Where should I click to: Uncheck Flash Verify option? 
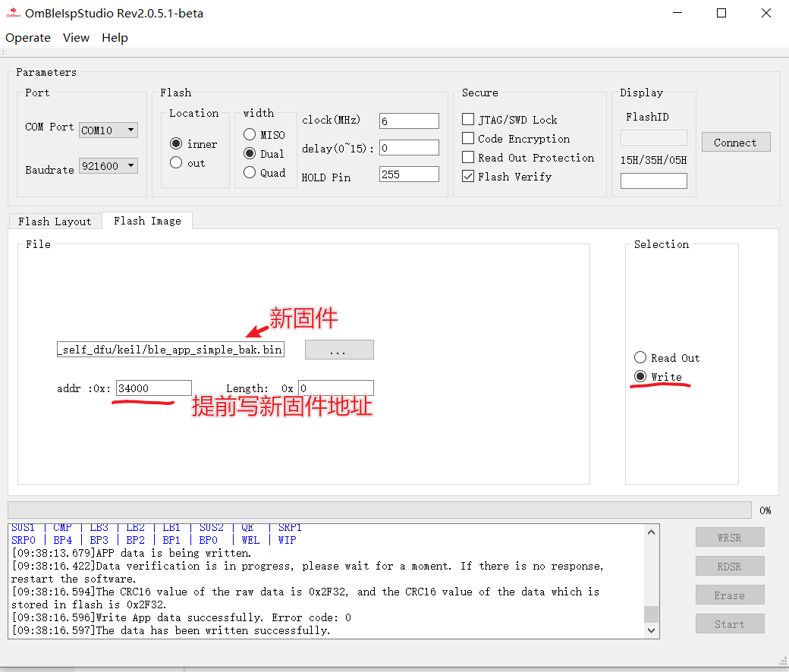[468, 177]
